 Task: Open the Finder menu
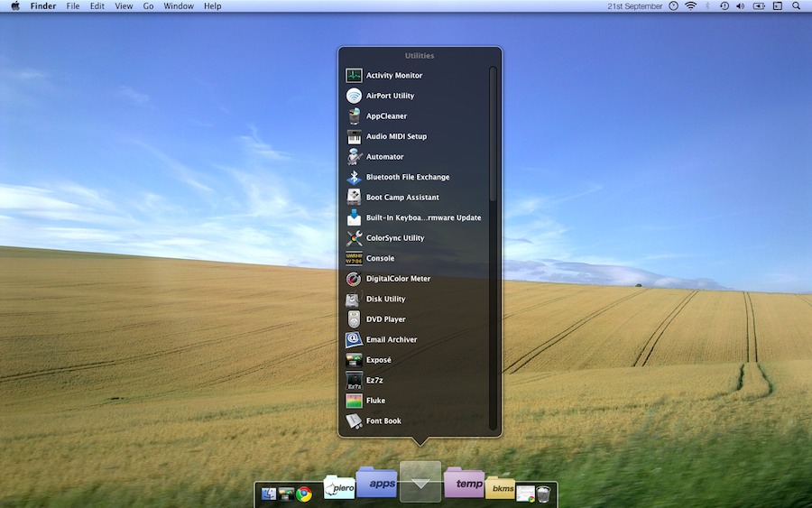[x=43, y=6]
